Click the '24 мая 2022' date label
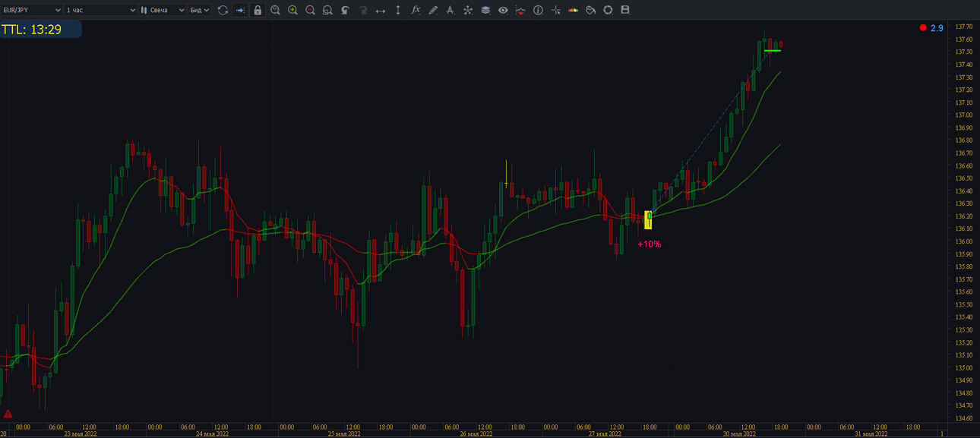980x438 pixels. pyautogui.click(x=211, y=434)
